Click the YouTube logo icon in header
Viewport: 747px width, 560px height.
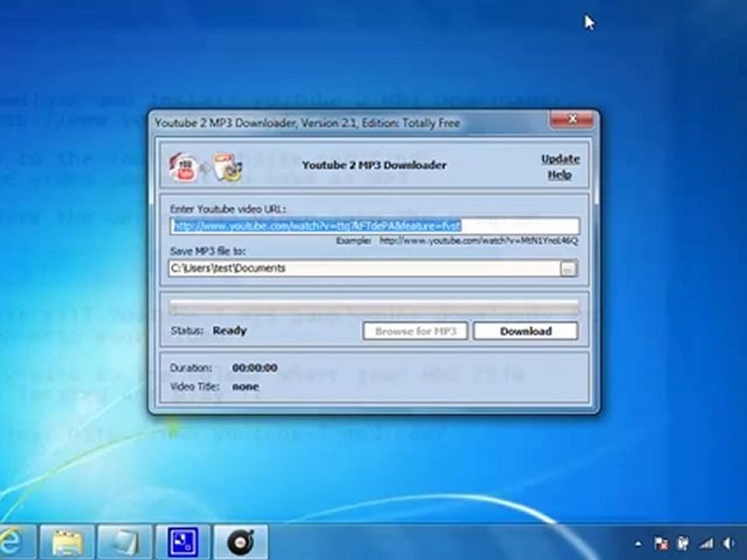tap(184, 166)
